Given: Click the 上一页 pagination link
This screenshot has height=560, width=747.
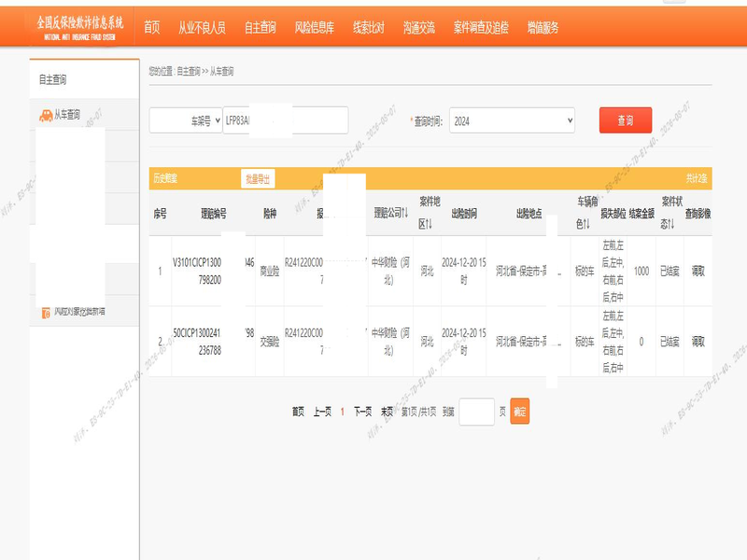Looking at the screenshot, I should [322, 412].
